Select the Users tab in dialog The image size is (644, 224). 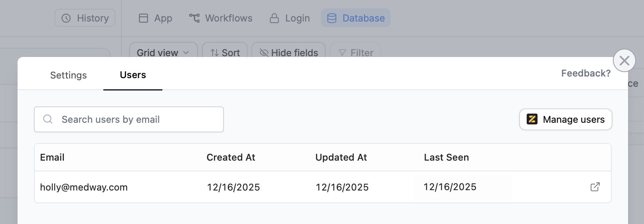[133, 75]
